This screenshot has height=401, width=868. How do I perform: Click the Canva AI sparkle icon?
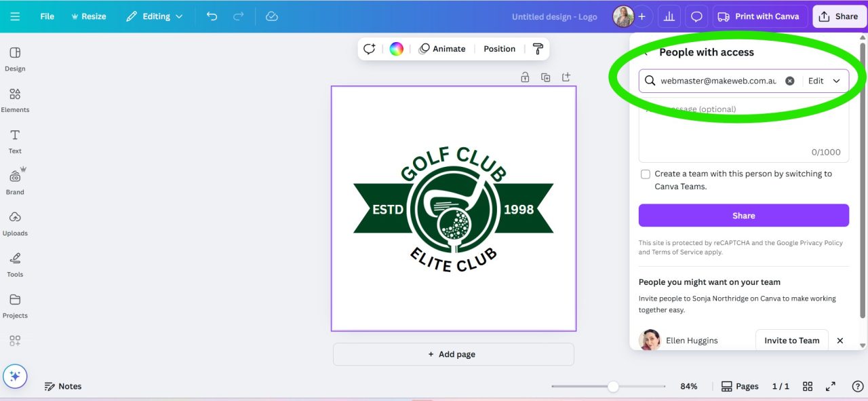tap(15, 375)
